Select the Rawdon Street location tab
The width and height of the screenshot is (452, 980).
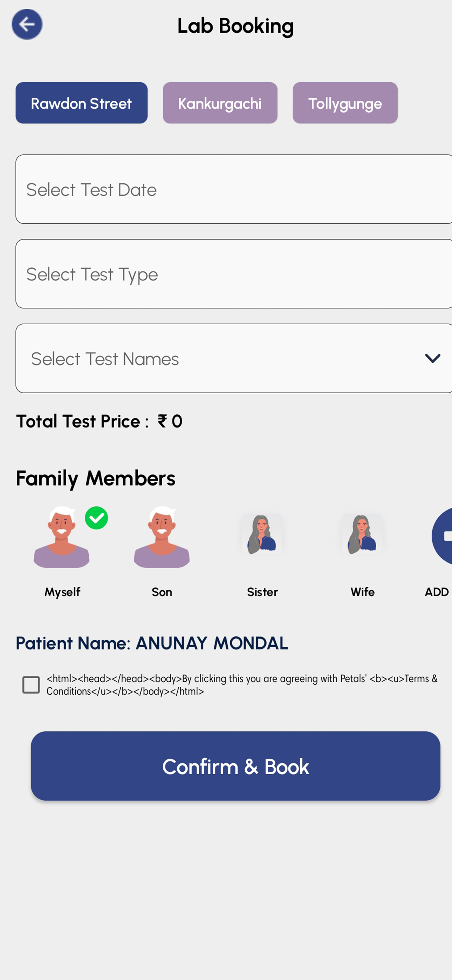coord(81,103)
